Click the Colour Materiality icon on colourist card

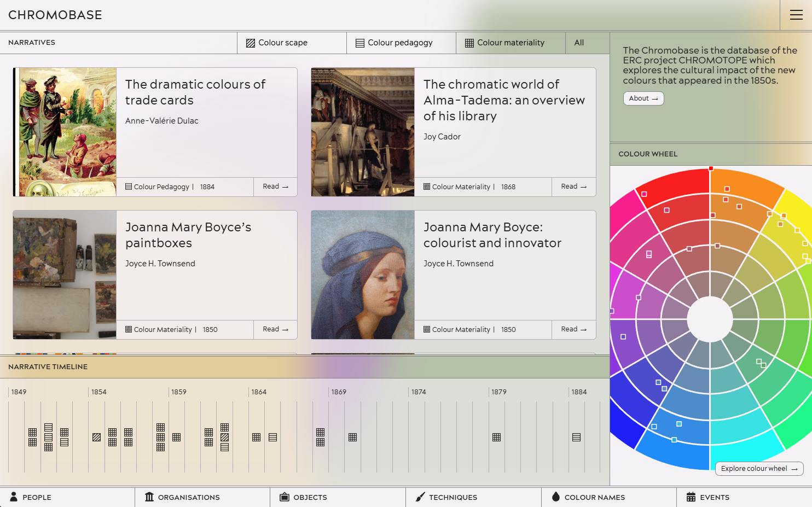pyautogui.click(x=427, y=329)
